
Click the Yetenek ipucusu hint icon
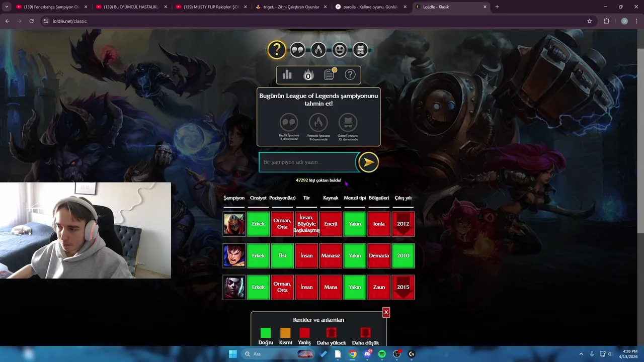(318, 122)
